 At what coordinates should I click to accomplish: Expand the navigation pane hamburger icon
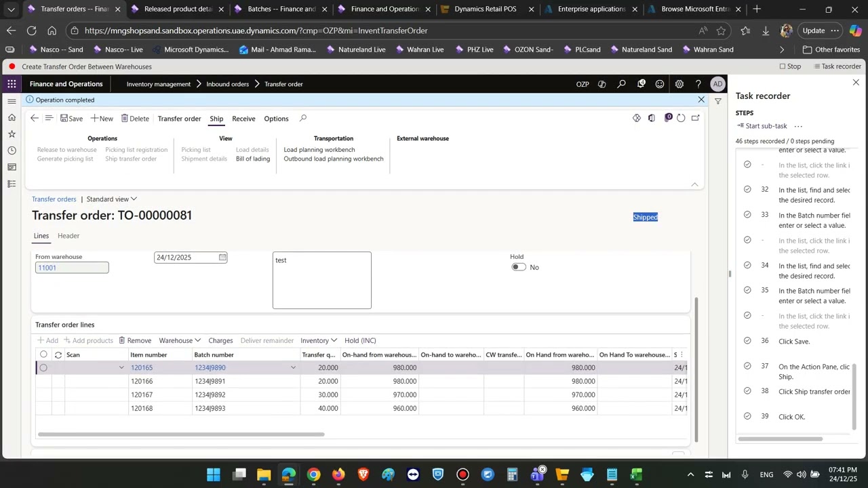[12, 101]
